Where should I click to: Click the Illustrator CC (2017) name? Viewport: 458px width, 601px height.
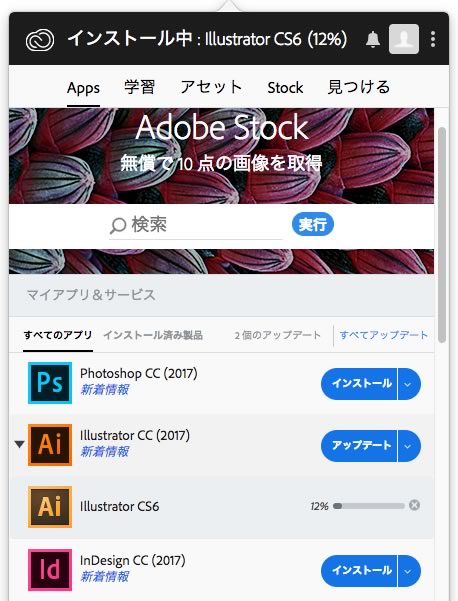135,436
